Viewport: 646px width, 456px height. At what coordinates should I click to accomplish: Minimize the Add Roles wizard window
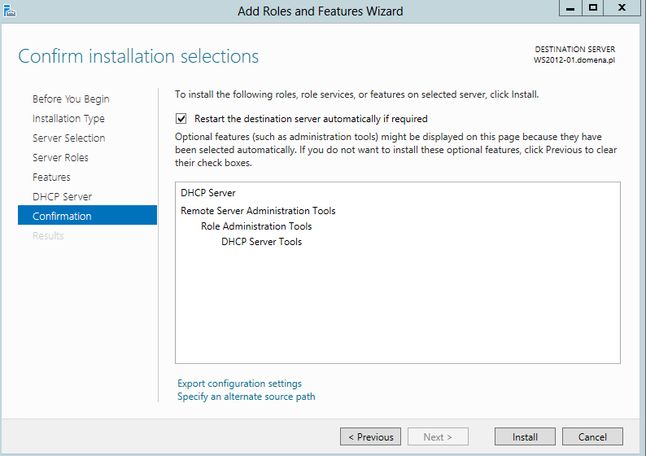click(x=570, y=8)
